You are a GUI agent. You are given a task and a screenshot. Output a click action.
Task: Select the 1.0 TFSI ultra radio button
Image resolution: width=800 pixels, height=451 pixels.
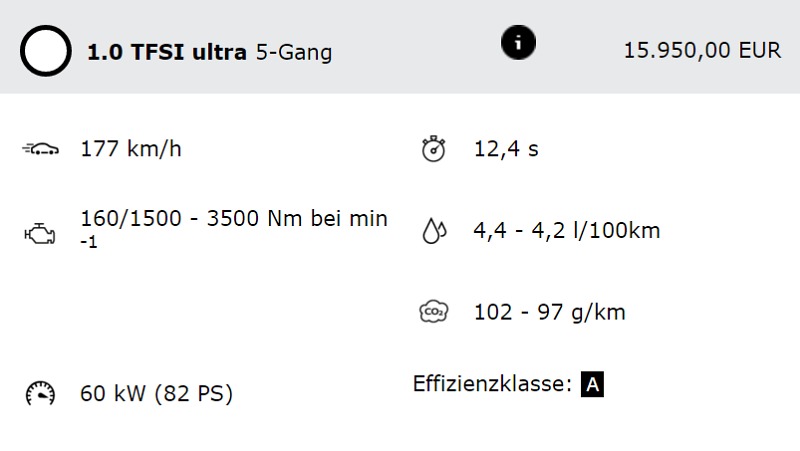click(46, 51)
